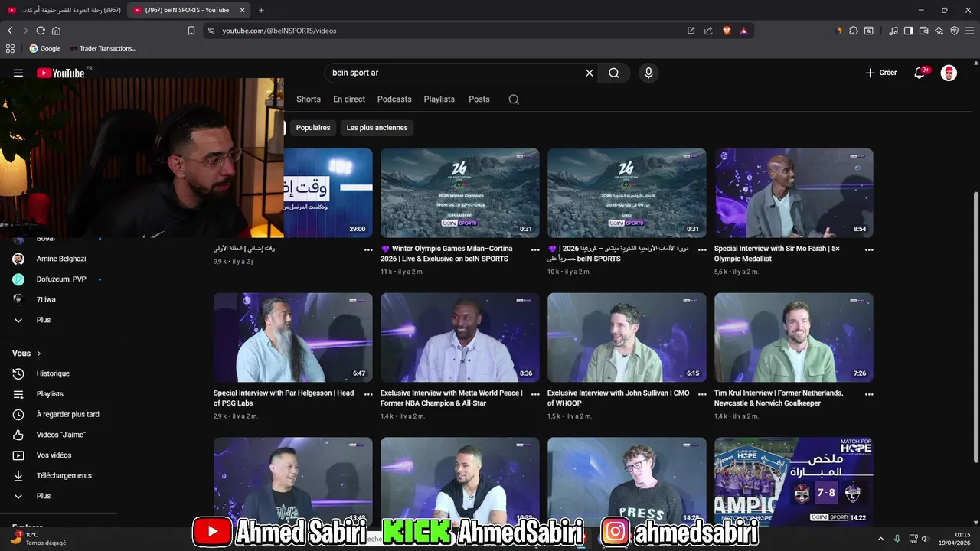Open the browser main menu
Image resolution: width=980 pixels, height=551 pixels.
click(969, 31)
